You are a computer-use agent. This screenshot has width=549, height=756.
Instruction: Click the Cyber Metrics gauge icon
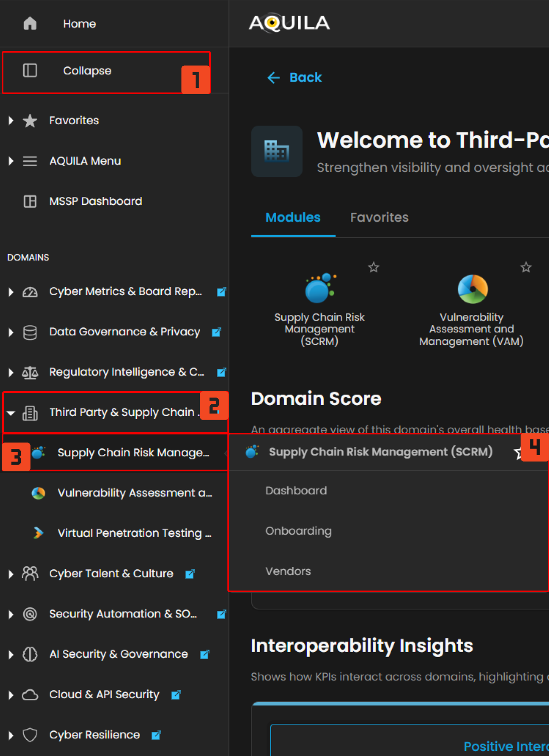click(30, 291)
